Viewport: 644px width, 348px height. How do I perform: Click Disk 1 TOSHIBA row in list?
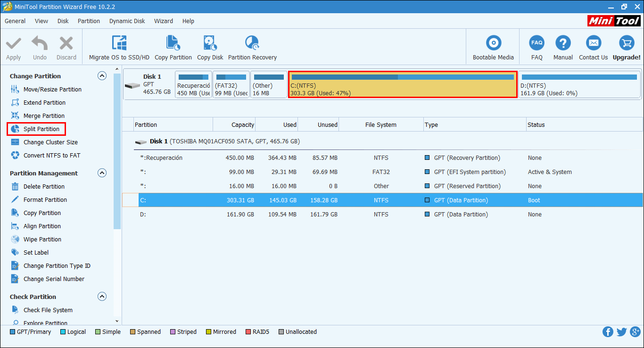[x=383, y=141]
